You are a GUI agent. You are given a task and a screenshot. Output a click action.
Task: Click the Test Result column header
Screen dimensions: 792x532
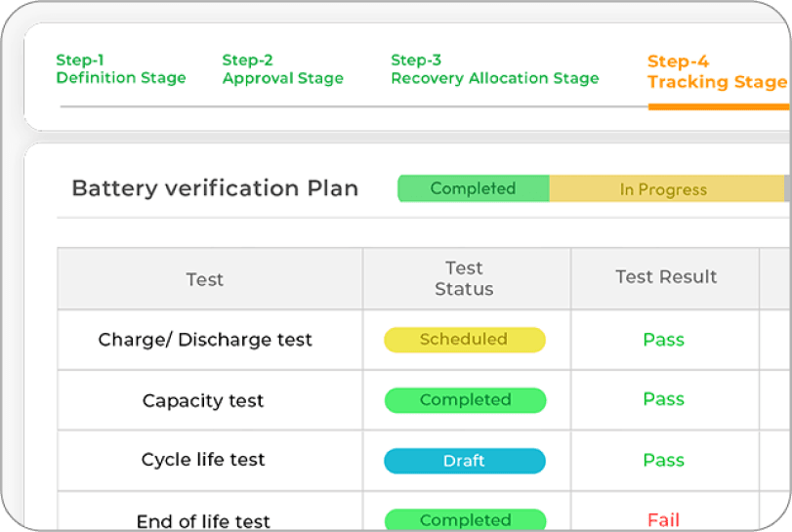(x=666, y=277)
